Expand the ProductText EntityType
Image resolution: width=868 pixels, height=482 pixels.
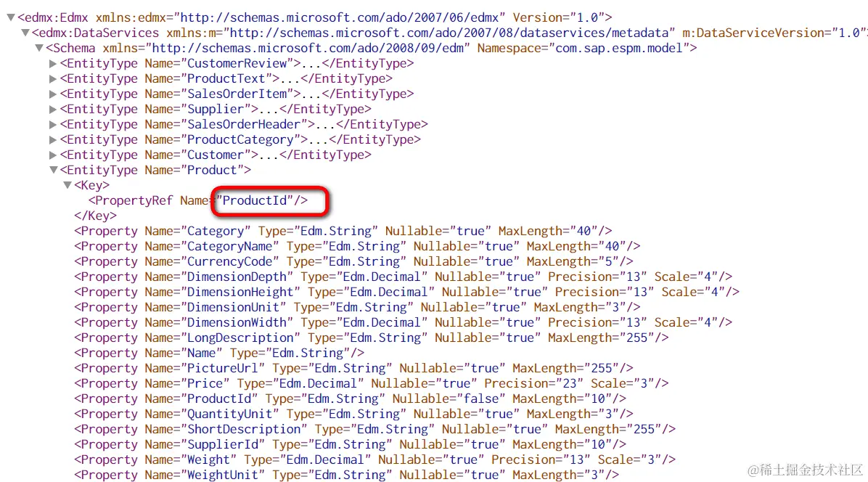[x=53, y=78]
